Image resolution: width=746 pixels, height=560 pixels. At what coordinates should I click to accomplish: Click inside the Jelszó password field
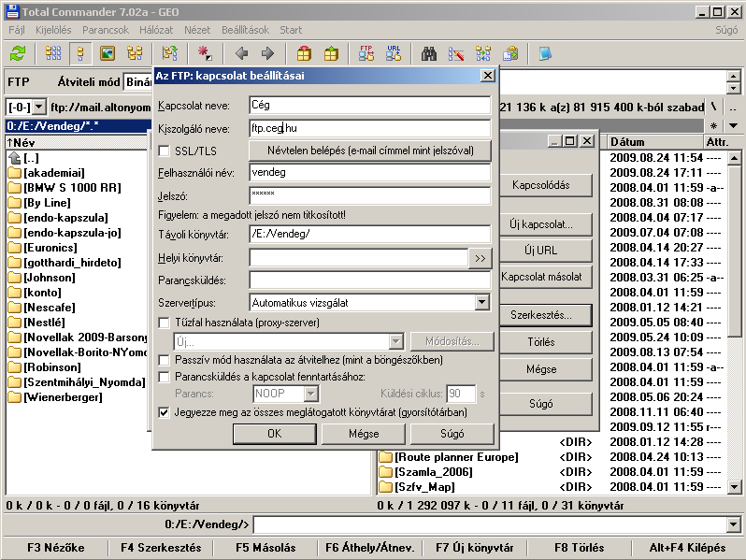click(x=369, y=195)
